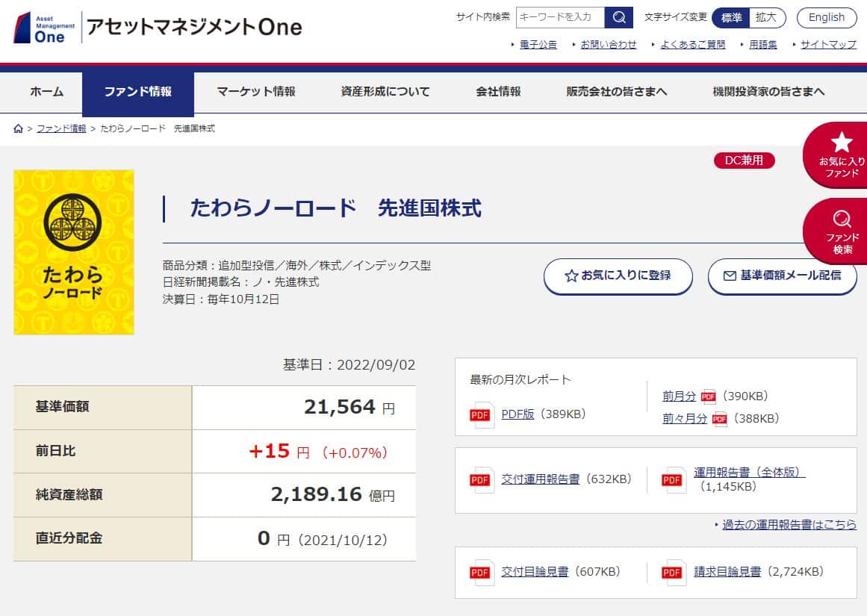The height and width of the screenshot is (616, 867).
Task: Click the home icon in breadcrumb
Action: click(x=18, y=128)
